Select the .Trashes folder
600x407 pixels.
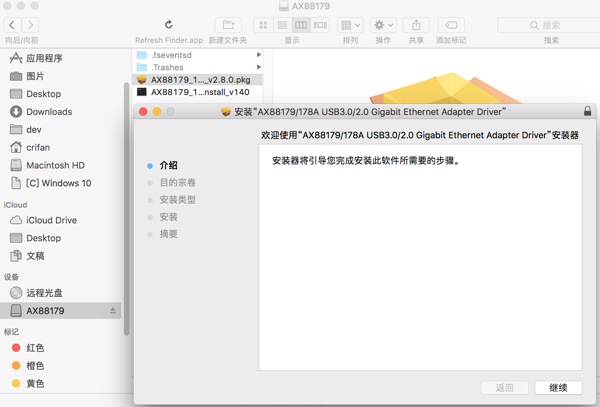[x=197, y=67]
